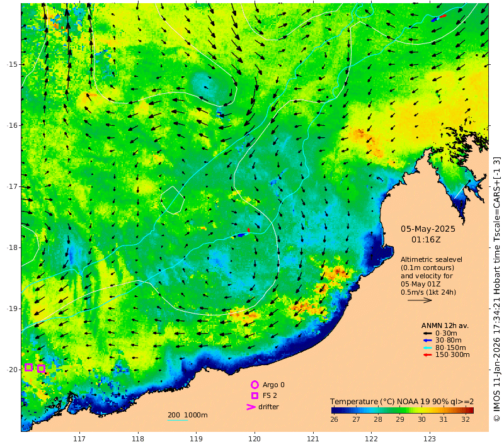Click the 0.5m/s velocity scale reference arrow
Screen dimensions: 504x447
click(420, 300)
